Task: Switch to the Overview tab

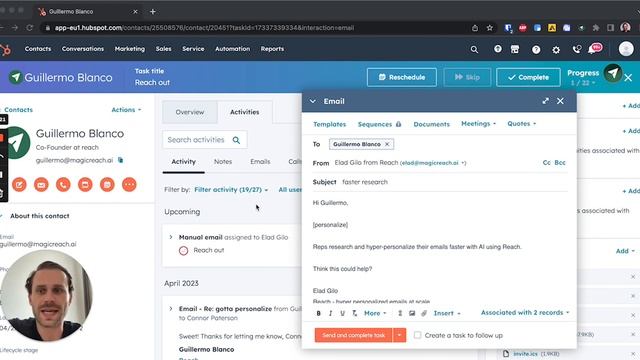Action: (190, 112)
